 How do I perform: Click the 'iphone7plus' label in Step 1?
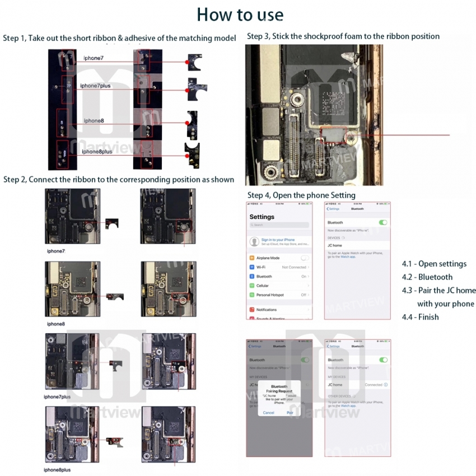click(95, 86)
